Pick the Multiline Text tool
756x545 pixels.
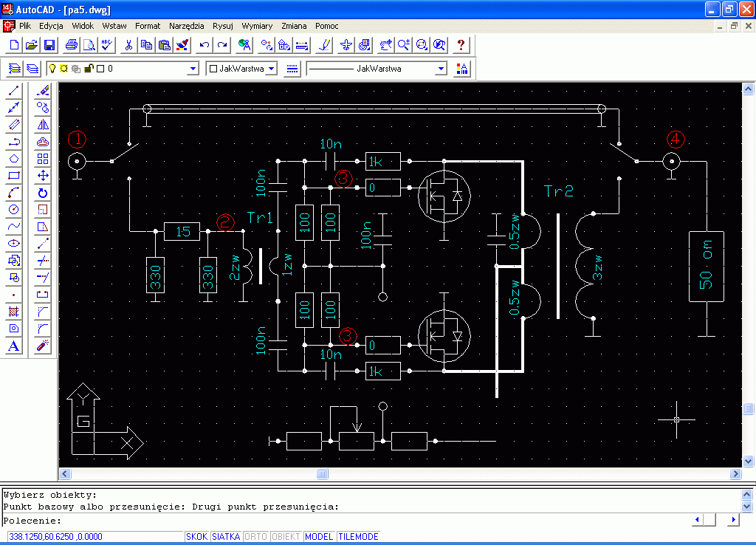[13, 346]
